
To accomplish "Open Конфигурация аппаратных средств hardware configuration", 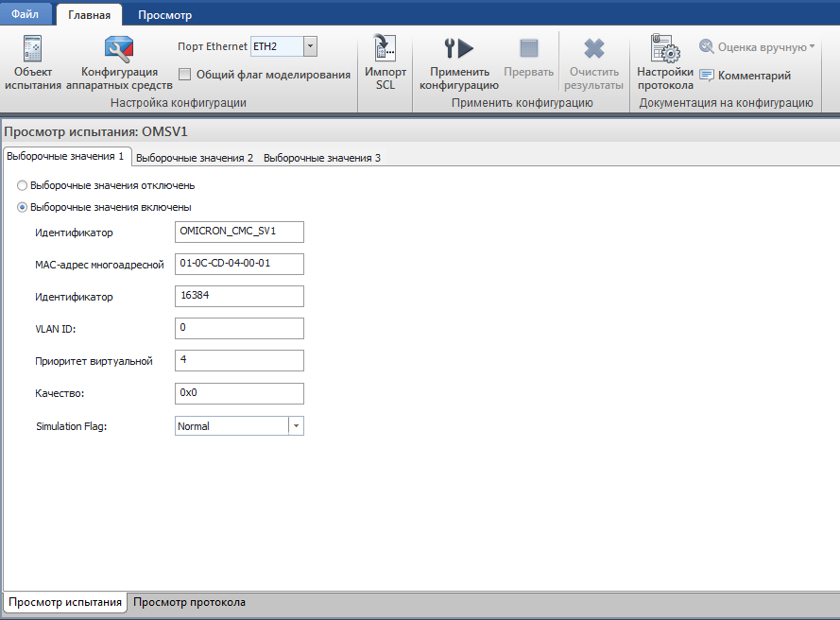I will [x=119, y=49].
